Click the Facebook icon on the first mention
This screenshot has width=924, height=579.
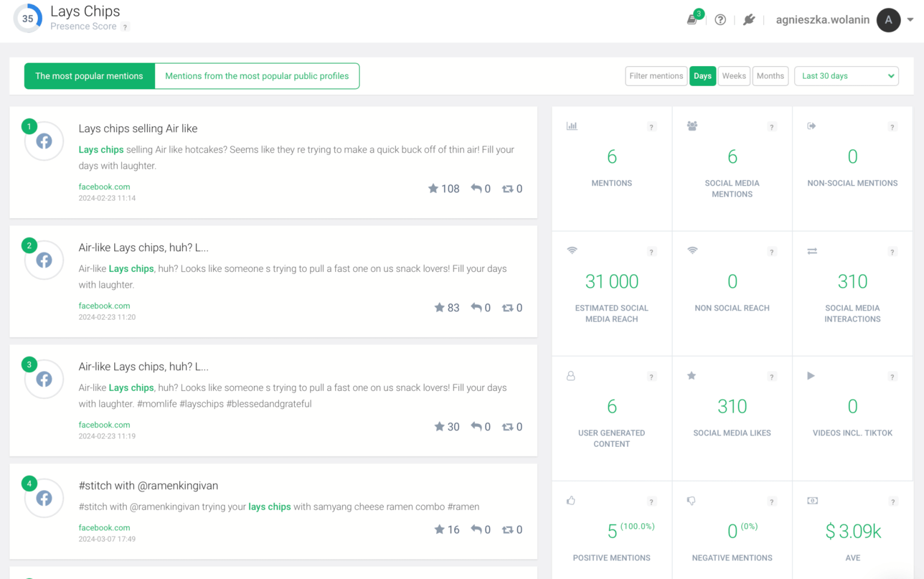click(x=43, y=141)
